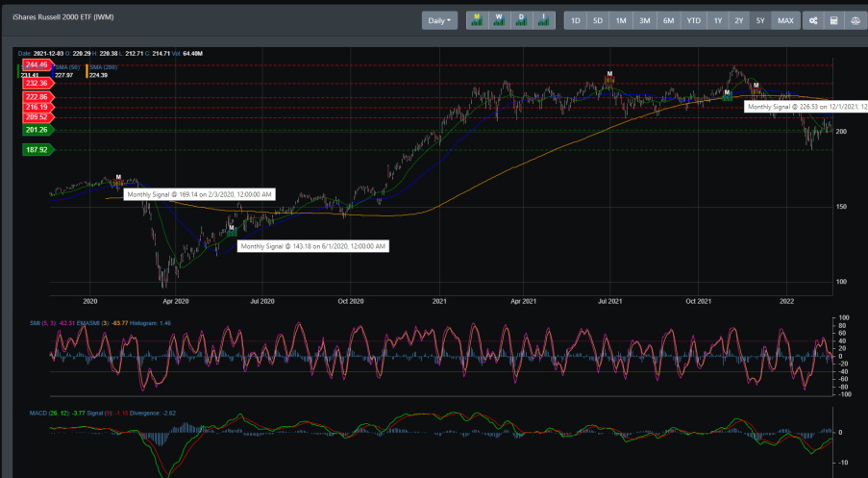
Task: Toggle the daily (D) signal chart icon
Action: pyautogui.click(x=521, y=20)
